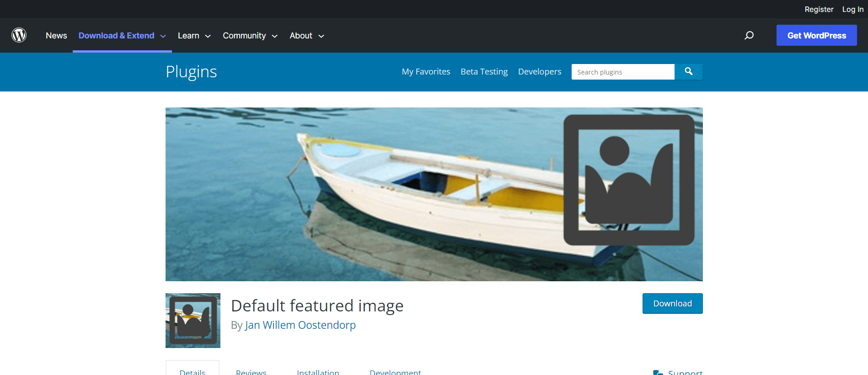Click the Download plugin button
The image size is (868, 375).
pos(672,303)
